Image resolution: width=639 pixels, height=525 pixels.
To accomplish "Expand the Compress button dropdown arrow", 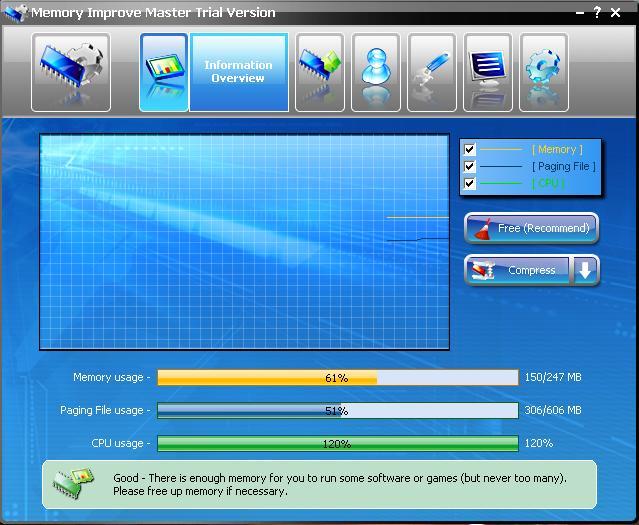I will click(x=585, y=270).
